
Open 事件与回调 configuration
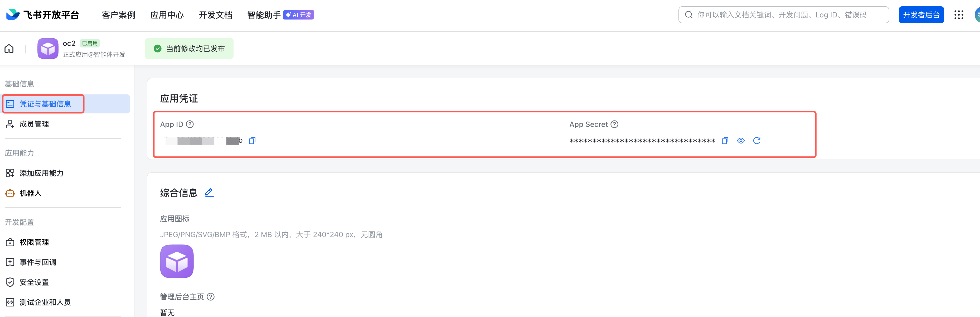(x=38, y=262)
